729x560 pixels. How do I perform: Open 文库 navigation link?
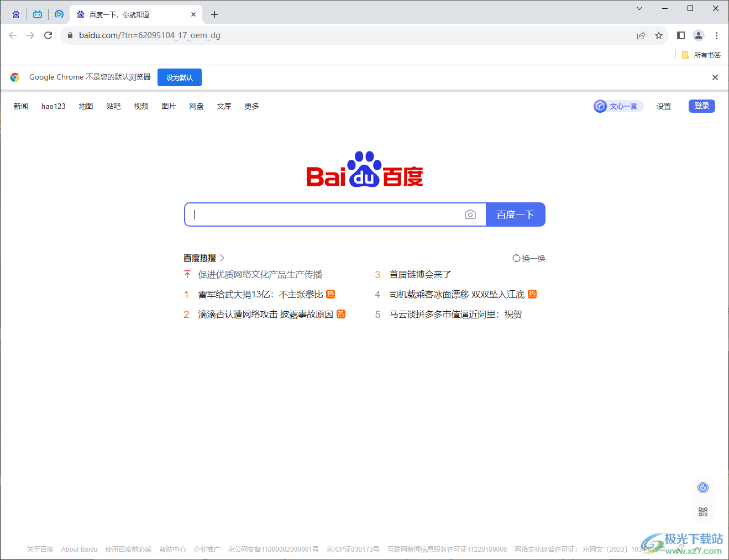click(224, 106)
